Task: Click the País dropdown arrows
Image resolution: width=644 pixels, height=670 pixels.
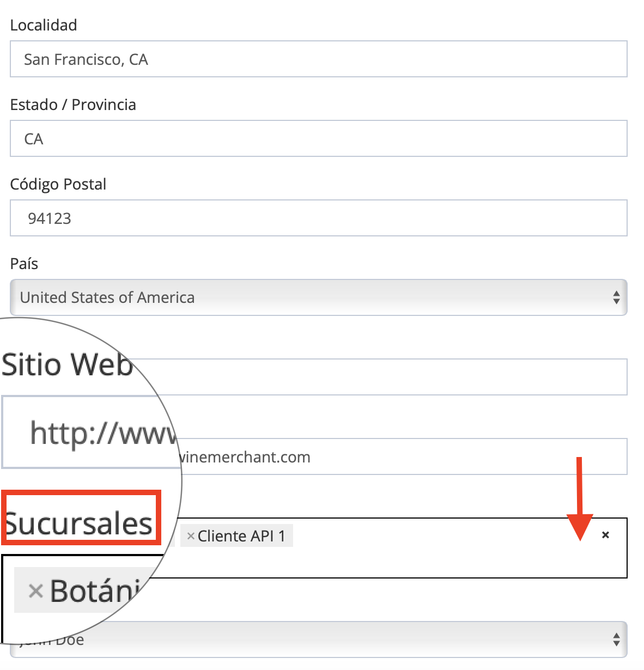Action: coord(616,297)
